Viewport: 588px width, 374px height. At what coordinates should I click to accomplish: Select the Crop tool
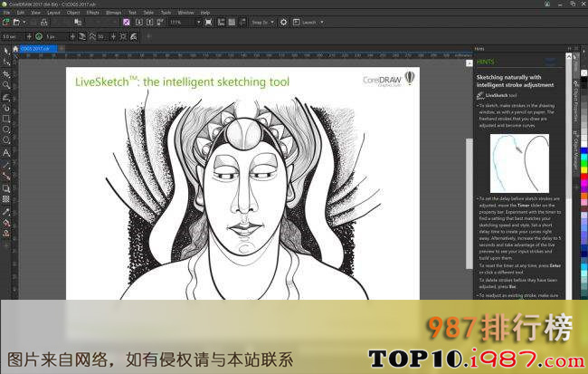tap(6, 74)
